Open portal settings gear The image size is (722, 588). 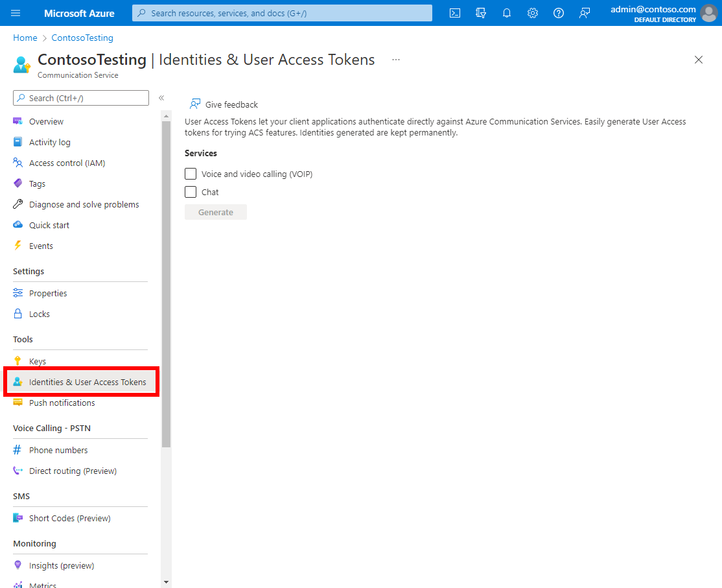(533, 13)
